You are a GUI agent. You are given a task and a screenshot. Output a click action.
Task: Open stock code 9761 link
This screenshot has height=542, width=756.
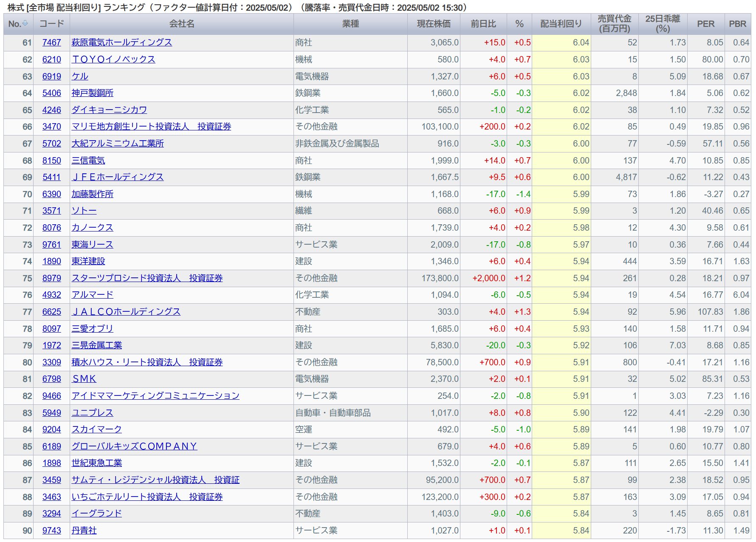click(52, 245)
